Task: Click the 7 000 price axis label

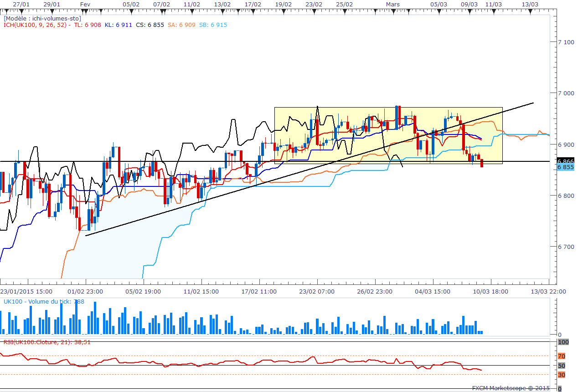Action: (566, 93)
